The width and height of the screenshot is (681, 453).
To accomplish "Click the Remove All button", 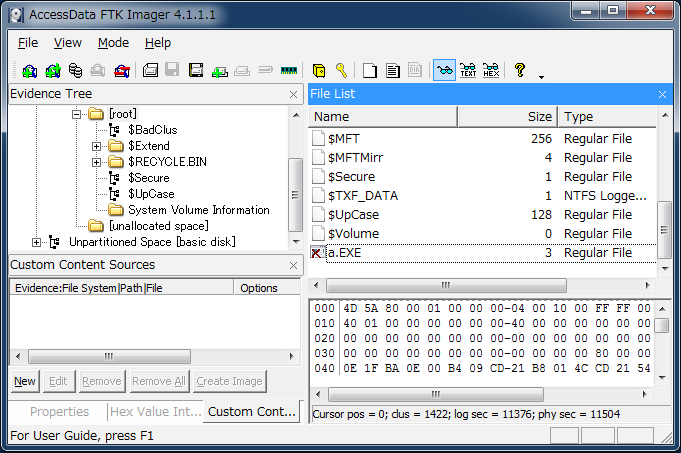I will point(159,381).
